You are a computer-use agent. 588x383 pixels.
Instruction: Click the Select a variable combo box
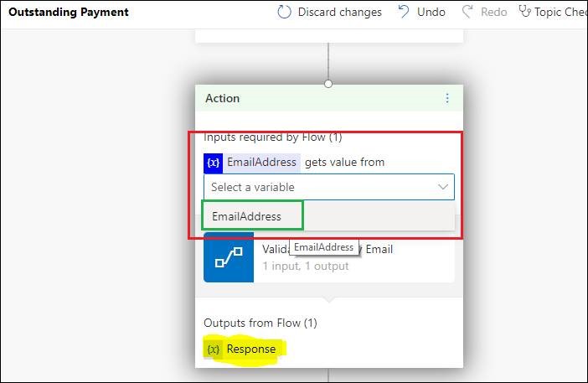(x=329, y=187)
